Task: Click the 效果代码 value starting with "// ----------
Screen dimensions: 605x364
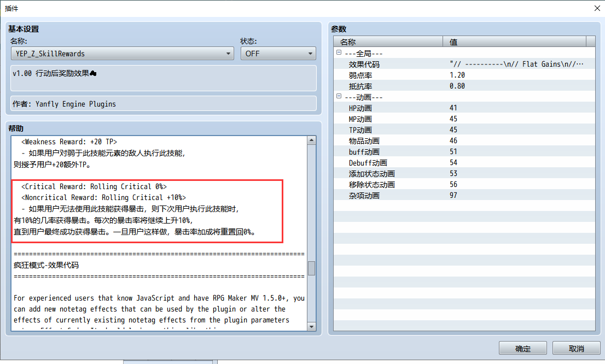Action: pyautogui.click(x=516, y=64)
